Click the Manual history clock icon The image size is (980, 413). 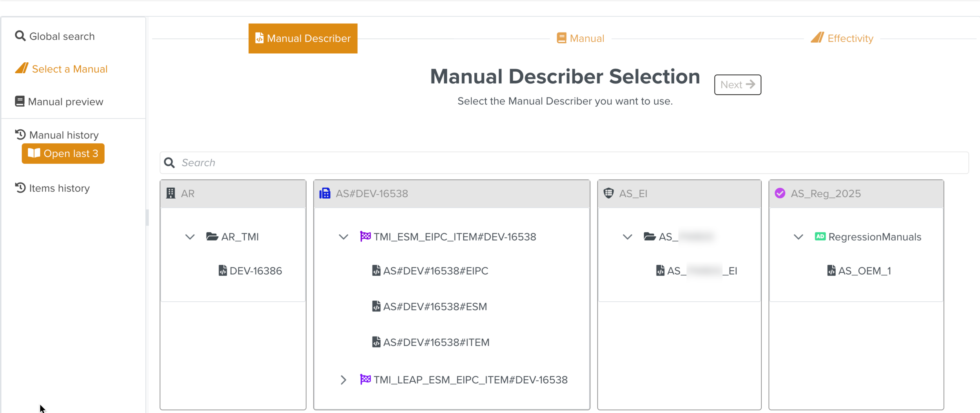(x=20, y=135)
